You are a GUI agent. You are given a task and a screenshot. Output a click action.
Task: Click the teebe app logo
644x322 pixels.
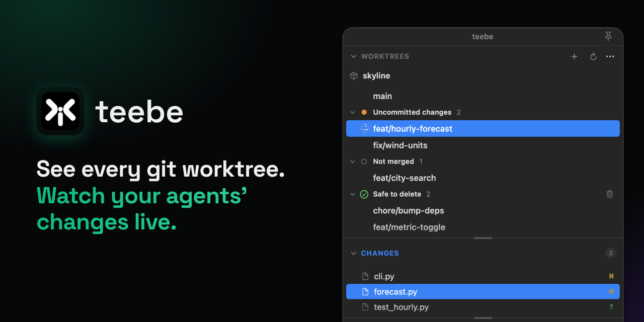tap(60, 111)
